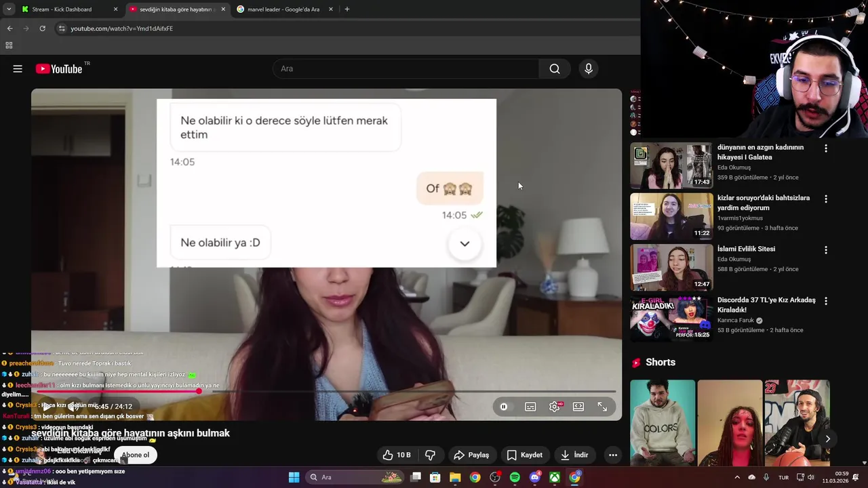Type in the YouTube Ara search field
This screenshot has width=868, height=488.
click(x=406, y=68)
